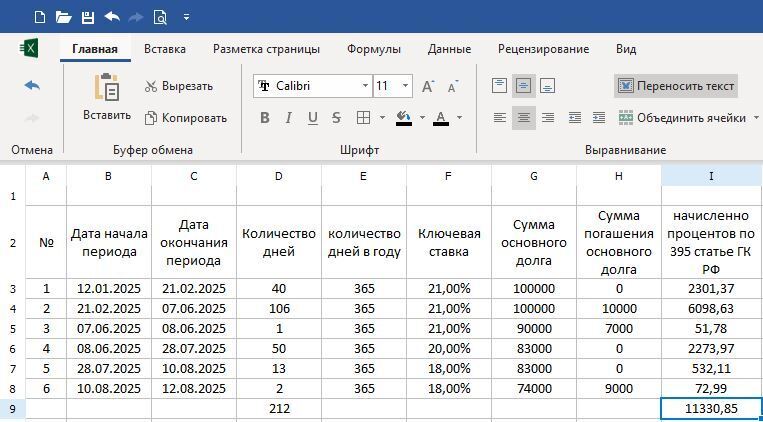Screen dimensions: 763x422
Task: Select row 9 header
Action: click(13, 409)
